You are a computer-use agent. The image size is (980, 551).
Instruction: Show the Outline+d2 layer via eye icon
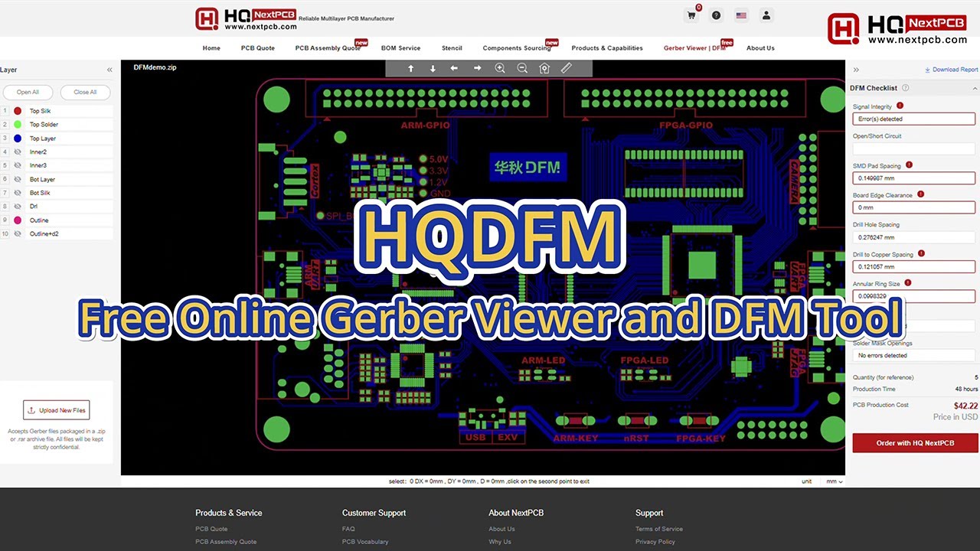(x=17, y=234)
